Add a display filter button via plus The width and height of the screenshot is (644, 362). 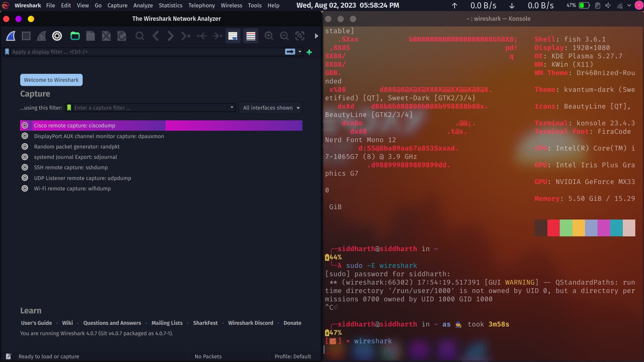click(309, 52)
